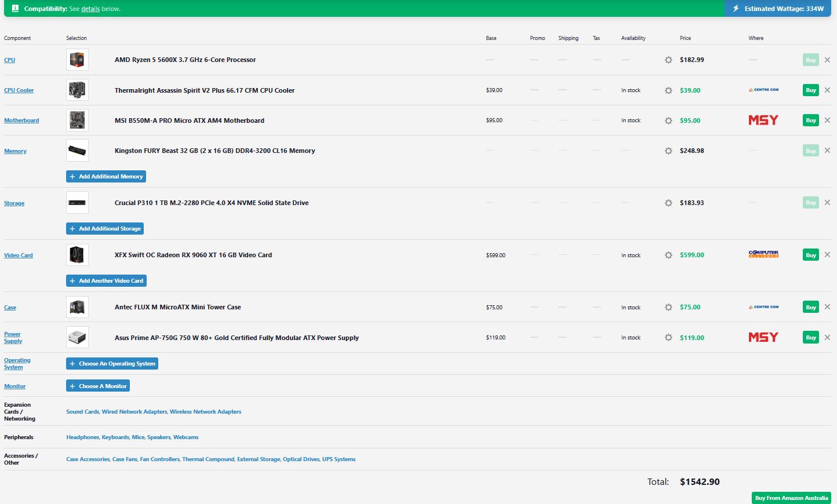The width and height of the screenshot is (837, 504).
Task: Remove the MSI B550M-A PRO motherboard
Action: [827, 120]
